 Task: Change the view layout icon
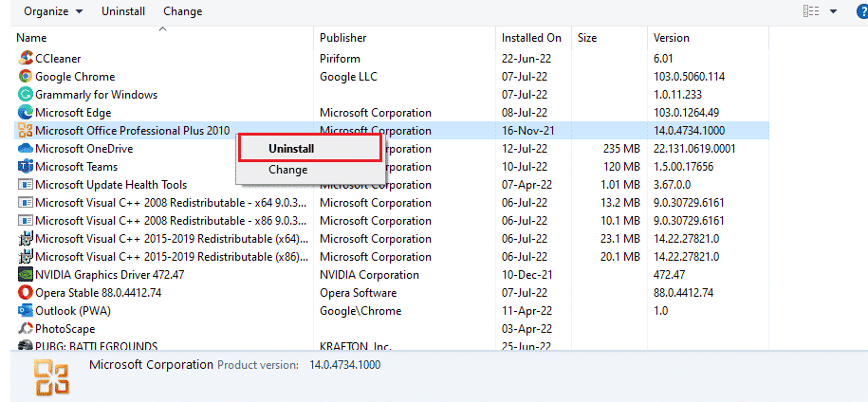(811, 11)
